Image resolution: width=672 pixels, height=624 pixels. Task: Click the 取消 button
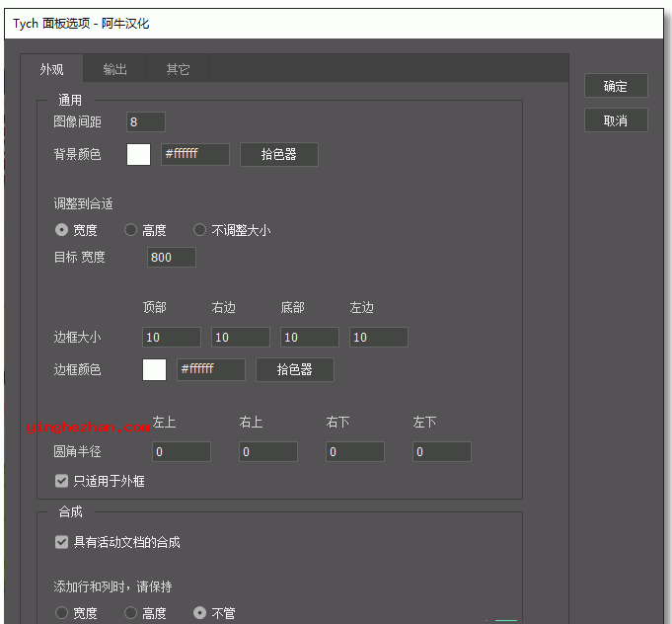pos(616,120)
